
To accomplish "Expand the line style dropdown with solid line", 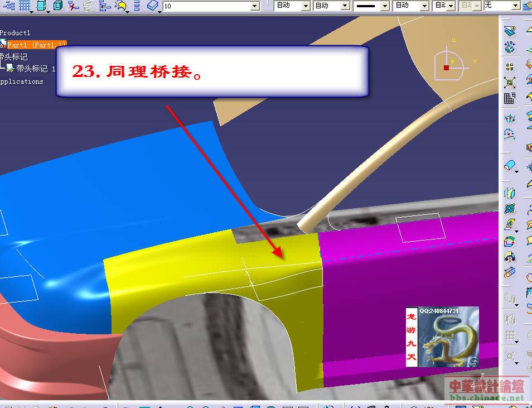I will (x=385, y=6).
